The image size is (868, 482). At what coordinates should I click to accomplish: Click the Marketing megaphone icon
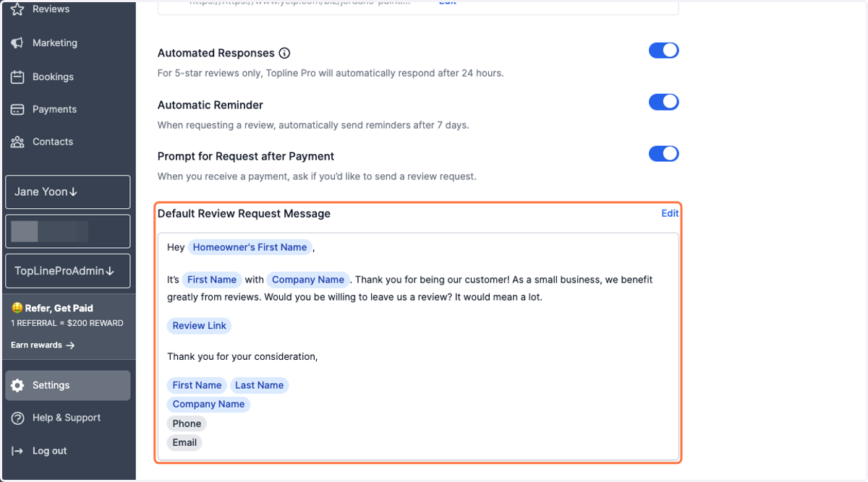pos(17,43)
